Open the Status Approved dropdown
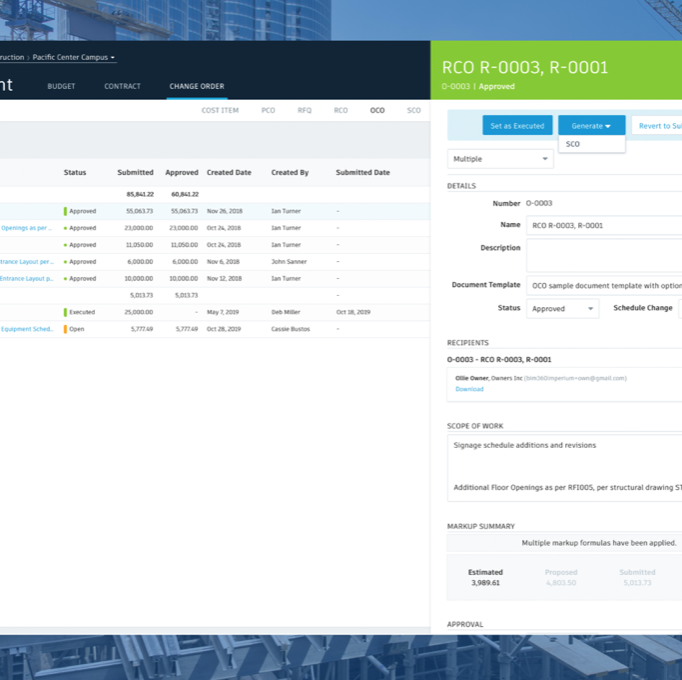 click(x=562, y=308)
